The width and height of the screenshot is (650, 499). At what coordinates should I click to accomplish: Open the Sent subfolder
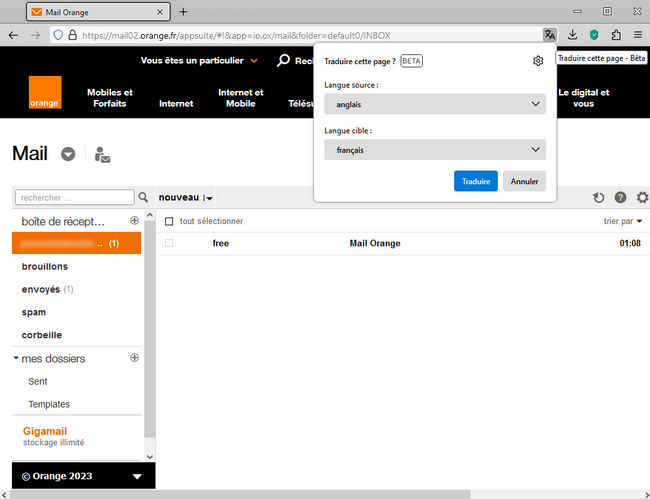point(38,381)
